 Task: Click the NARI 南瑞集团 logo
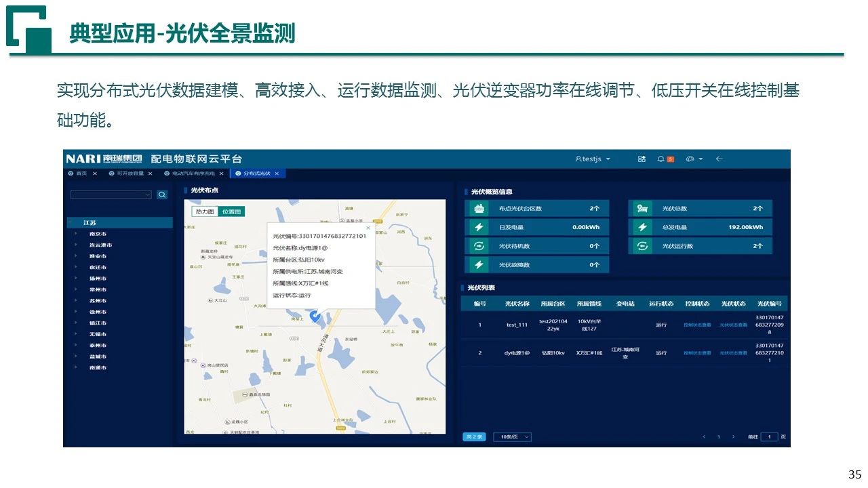[104, 159]
